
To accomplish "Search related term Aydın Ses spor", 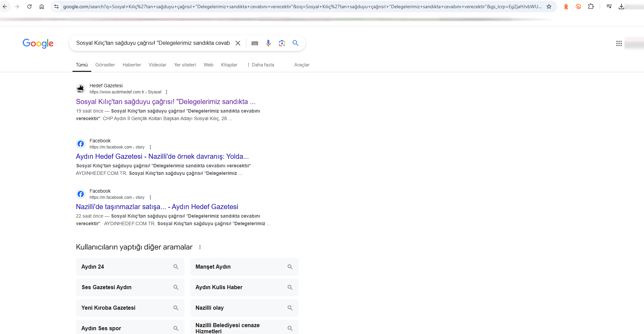I will pyautogui.click(x=130, y=327).
